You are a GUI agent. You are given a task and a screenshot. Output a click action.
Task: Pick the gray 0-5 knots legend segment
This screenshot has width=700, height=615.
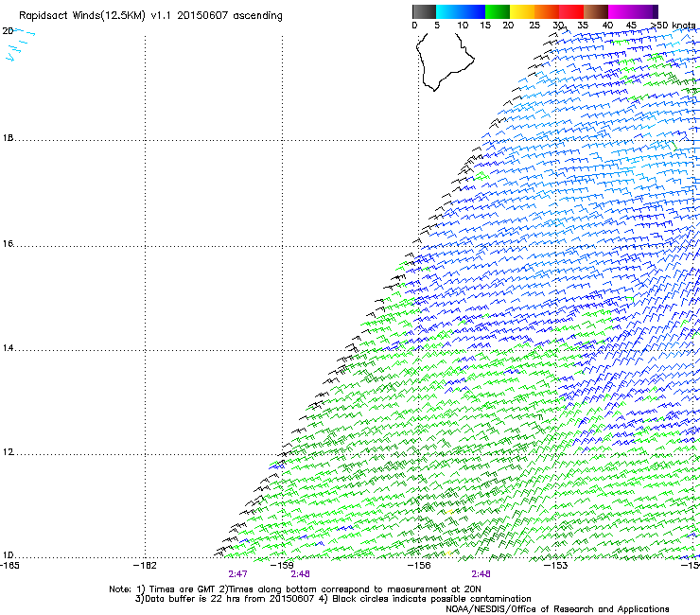[x=424, y=11]
